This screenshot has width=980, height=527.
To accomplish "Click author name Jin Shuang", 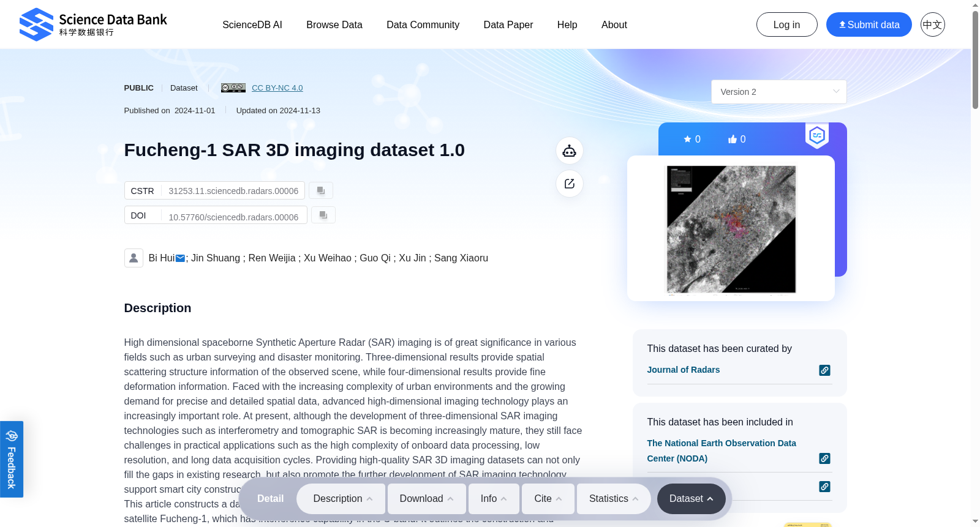I will point(216,258).
